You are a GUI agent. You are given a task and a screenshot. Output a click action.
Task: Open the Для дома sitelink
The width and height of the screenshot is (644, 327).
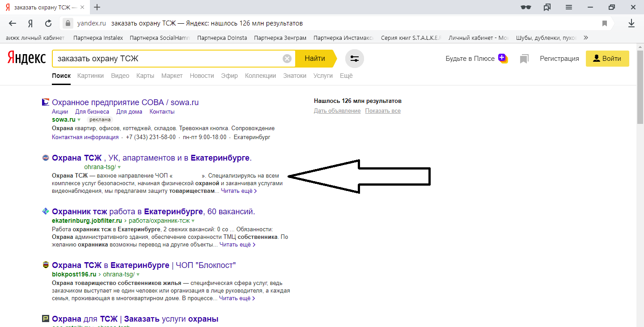(129, 112)
